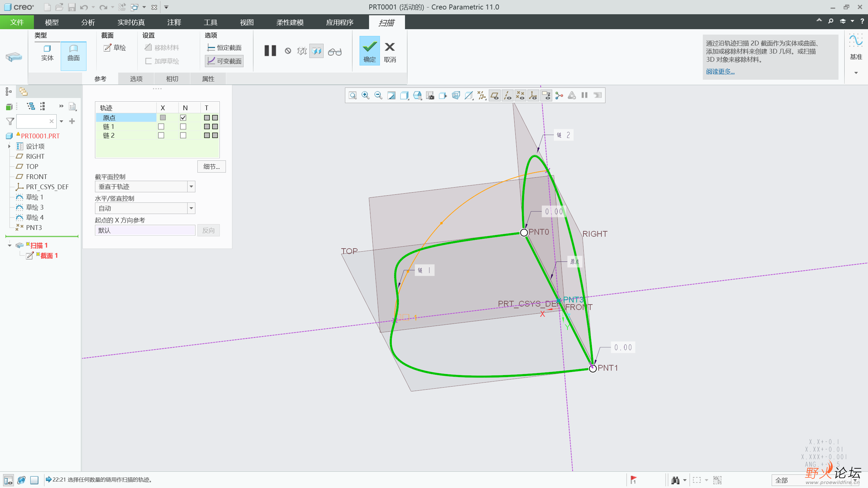868x488 pixels.
Task: Click the binoculars search icon in the status bar
Action: tap(675, 480)
